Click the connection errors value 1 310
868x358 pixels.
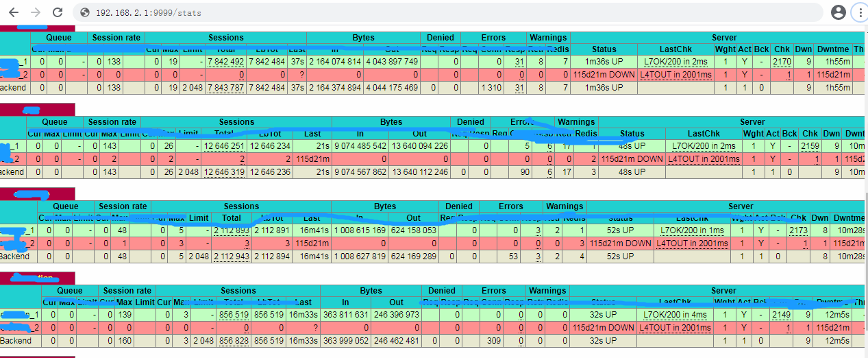(492, 88)
